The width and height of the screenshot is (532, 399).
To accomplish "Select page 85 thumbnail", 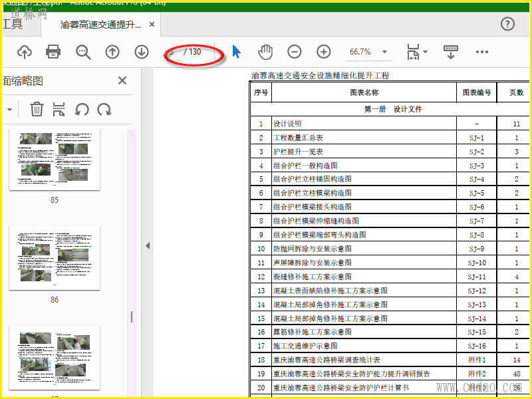I will (x=55, y=159).
